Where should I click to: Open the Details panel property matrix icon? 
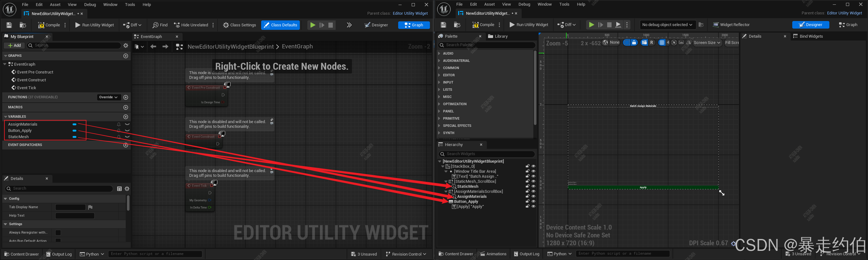pos(119,189)
